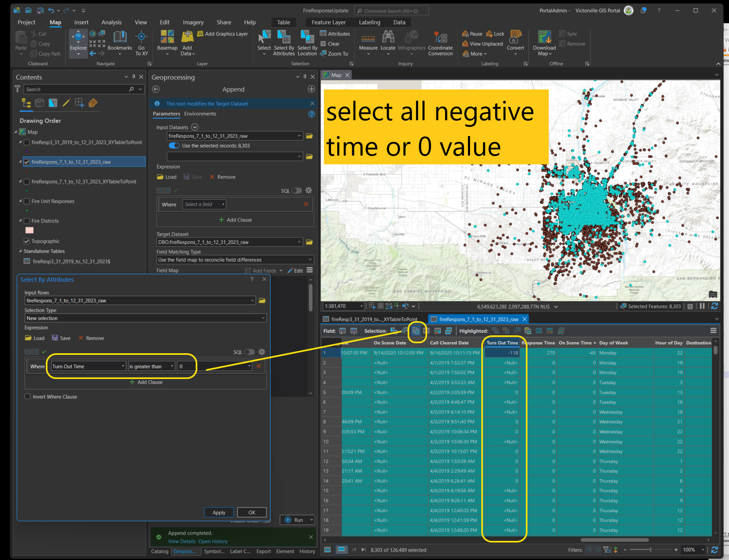Open the Field Matching Type dropdown
The height and width of the screenshot is (560, 729).
[310, 260]
